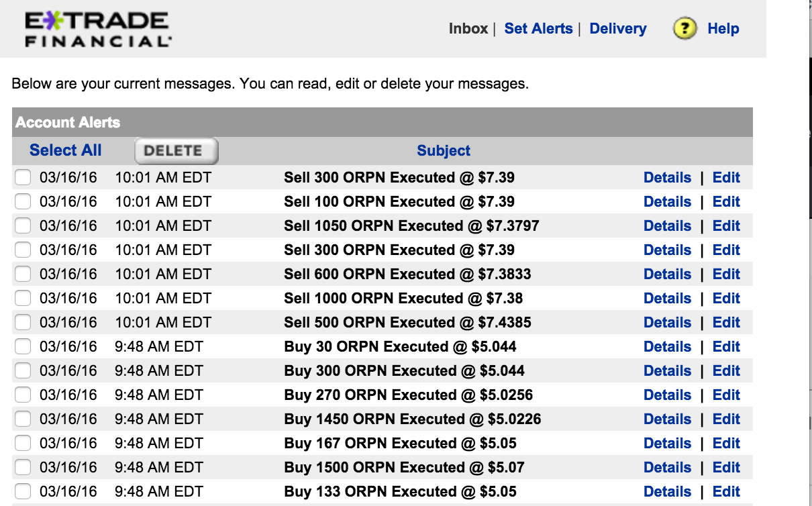Select the Sell 500 ORPN message checkbox
The height and width of the screenshot is (506, 812).
23,323
